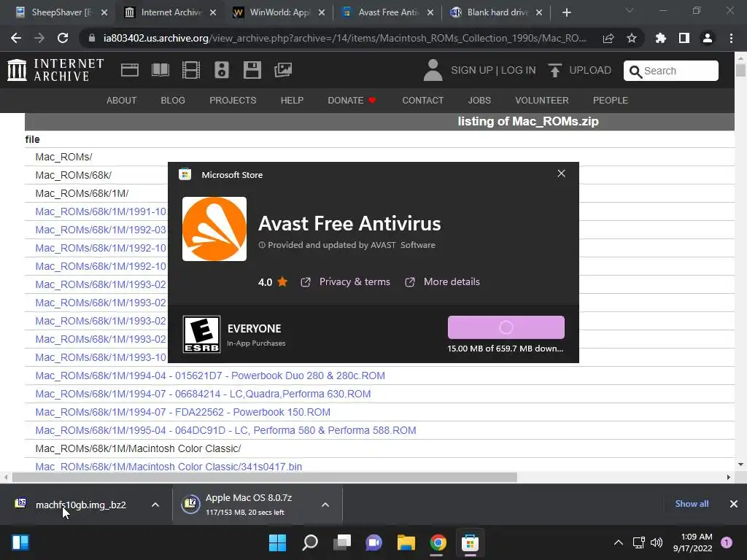This screenshot has width=747, height=560.
Task: Open the VOLUNTEER menu item
Action: [542, 101]
